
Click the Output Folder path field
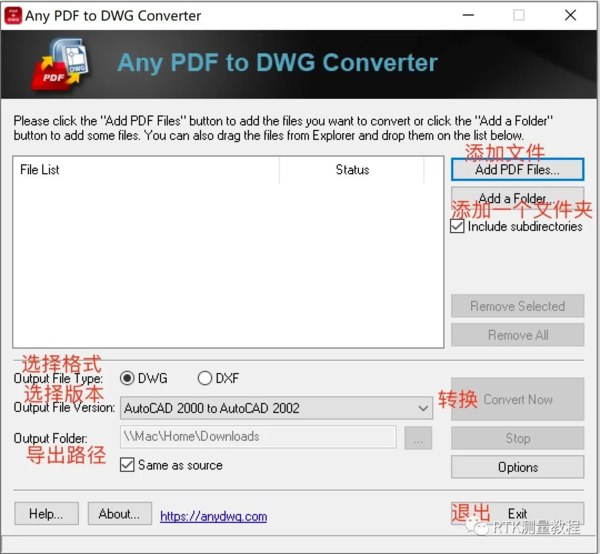pyautogui.click(x=258, y=437)
